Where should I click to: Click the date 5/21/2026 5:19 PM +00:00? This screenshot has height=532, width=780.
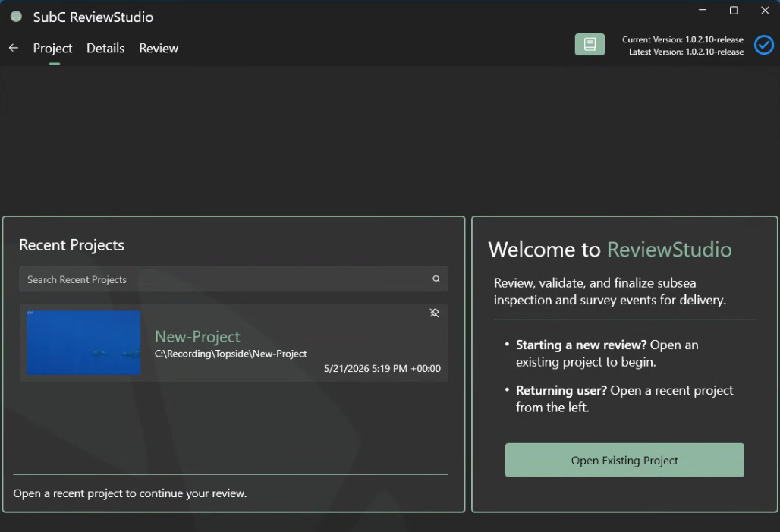[382, 368]
